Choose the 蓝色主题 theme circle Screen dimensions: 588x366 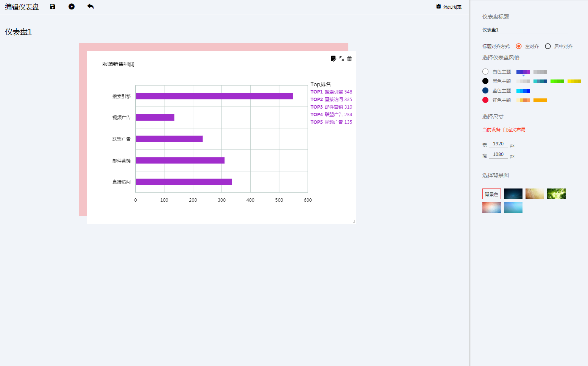[485, 90]
